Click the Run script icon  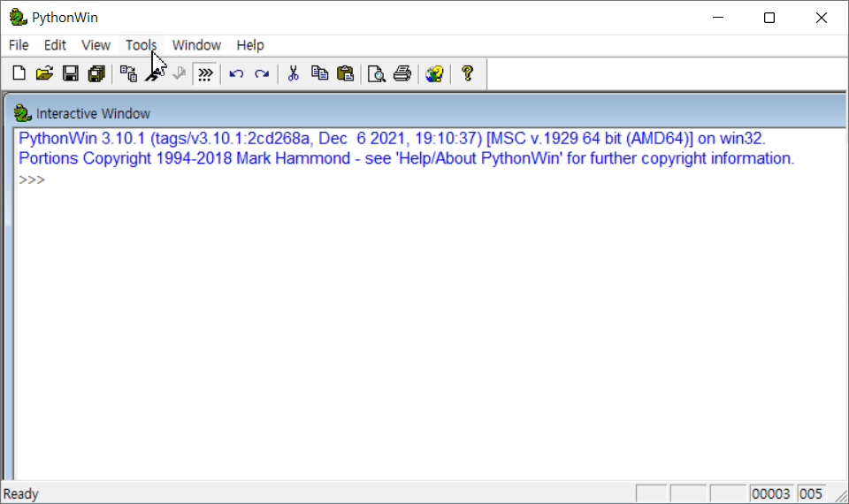tap(154, 73)
